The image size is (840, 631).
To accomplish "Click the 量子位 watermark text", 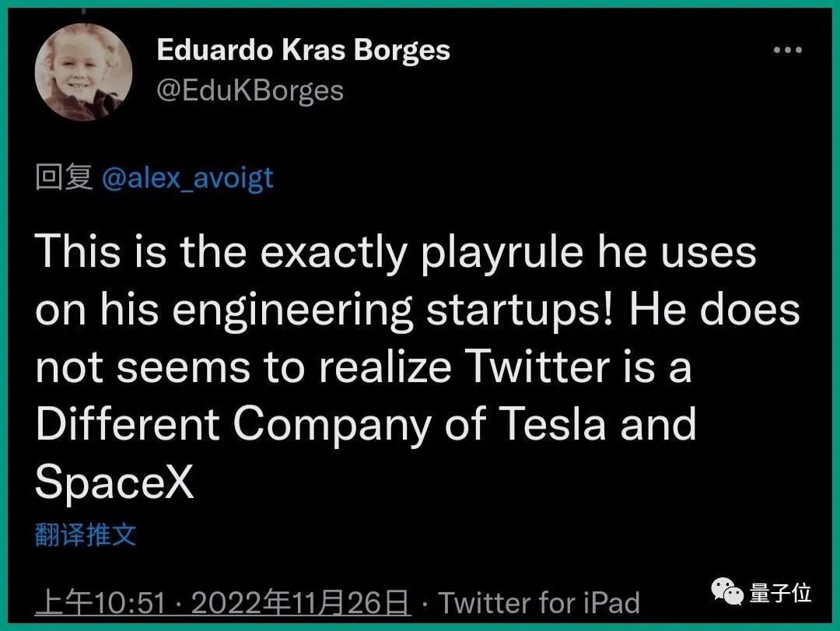I will pyautogui.click(x=781, y=594).
